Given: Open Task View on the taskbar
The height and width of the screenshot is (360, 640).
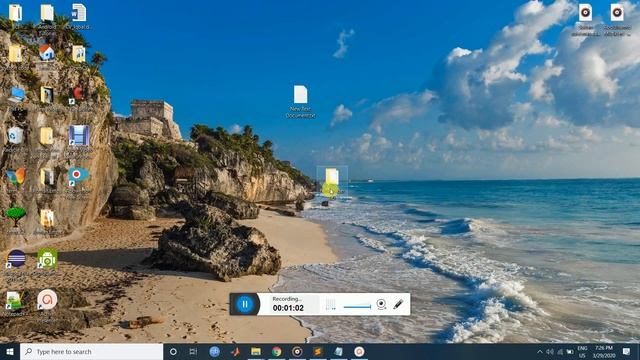Looking at the screenshot, I should tap(193, 351).
